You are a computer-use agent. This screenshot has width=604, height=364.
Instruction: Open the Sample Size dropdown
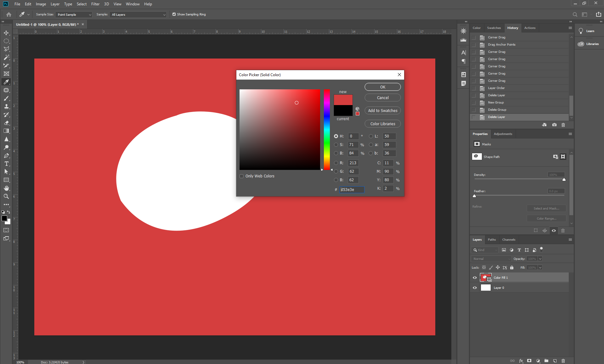(x=74, y=14)
